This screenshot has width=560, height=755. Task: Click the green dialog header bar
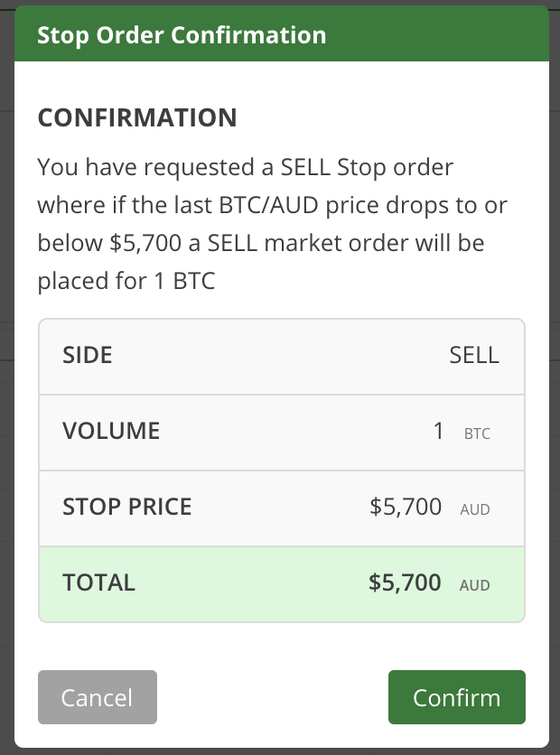[x=282, y=33]
